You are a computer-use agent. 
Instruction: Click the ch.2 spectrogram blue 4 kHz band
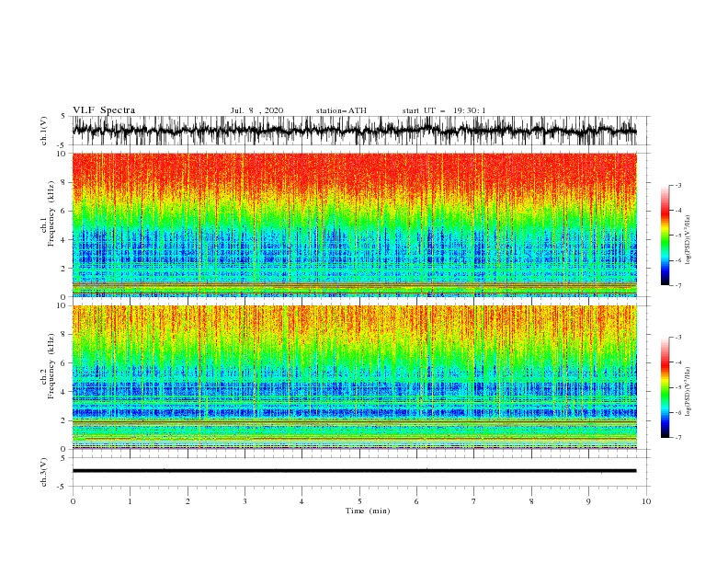354,388
